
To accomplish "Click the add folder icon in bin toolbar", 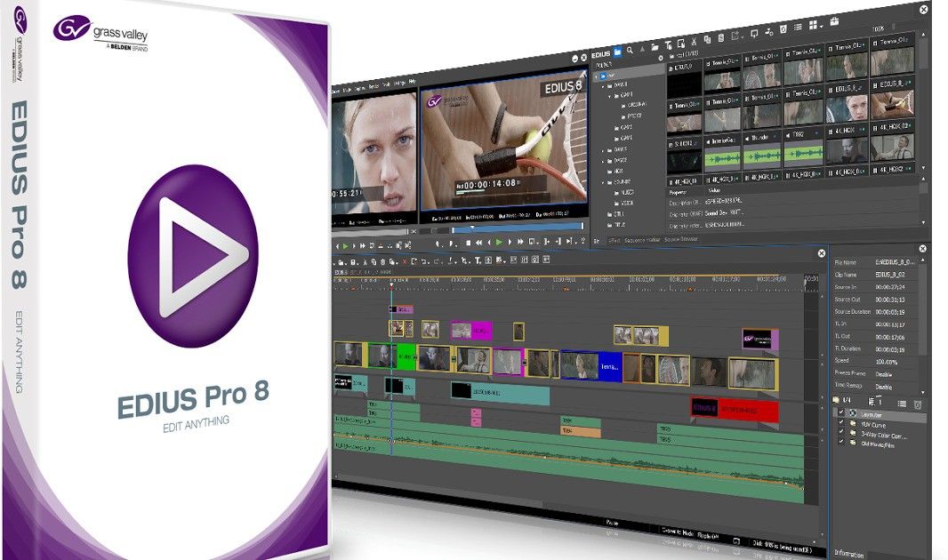I will coord(655,47).
